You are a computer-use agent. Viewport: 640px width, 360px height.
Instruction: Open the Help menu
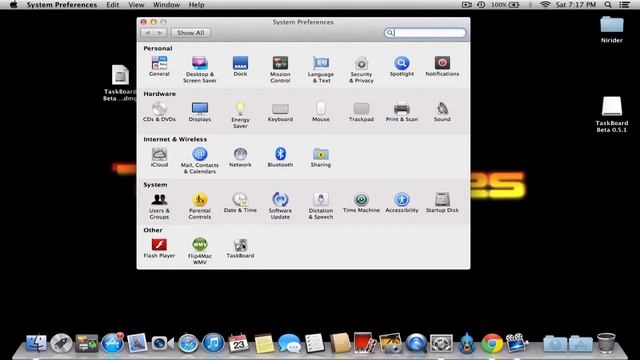pyautogui.click(x=196, y=5)
